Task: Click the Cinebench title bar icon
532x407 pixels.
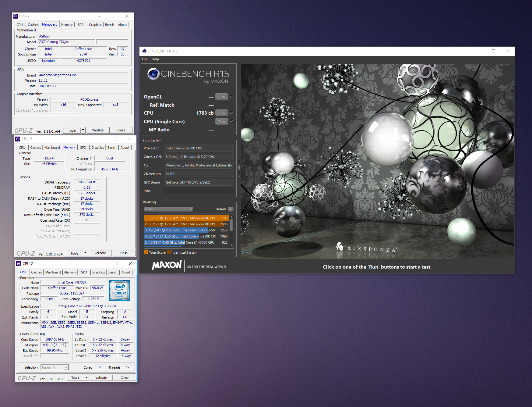Action: (x=144, y=51)
